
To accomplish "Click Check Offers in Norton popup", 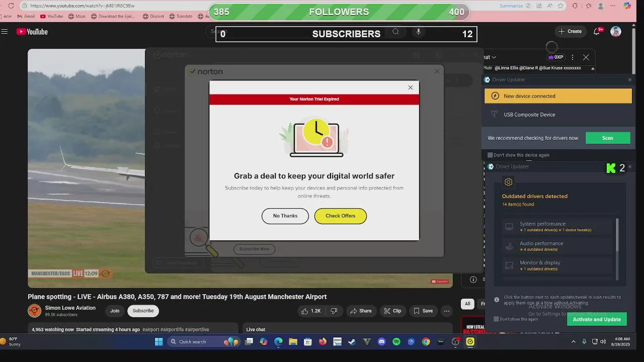I will point(341,216).
